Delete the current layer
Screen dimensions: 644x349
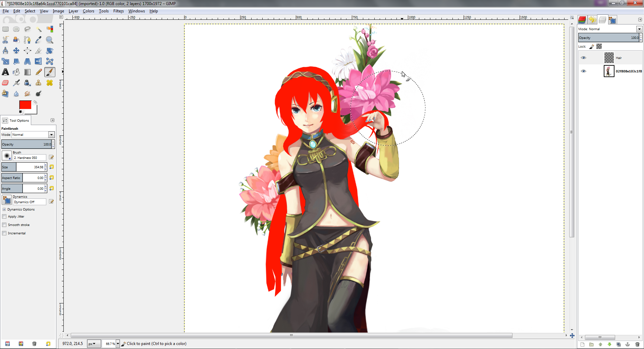637,344
